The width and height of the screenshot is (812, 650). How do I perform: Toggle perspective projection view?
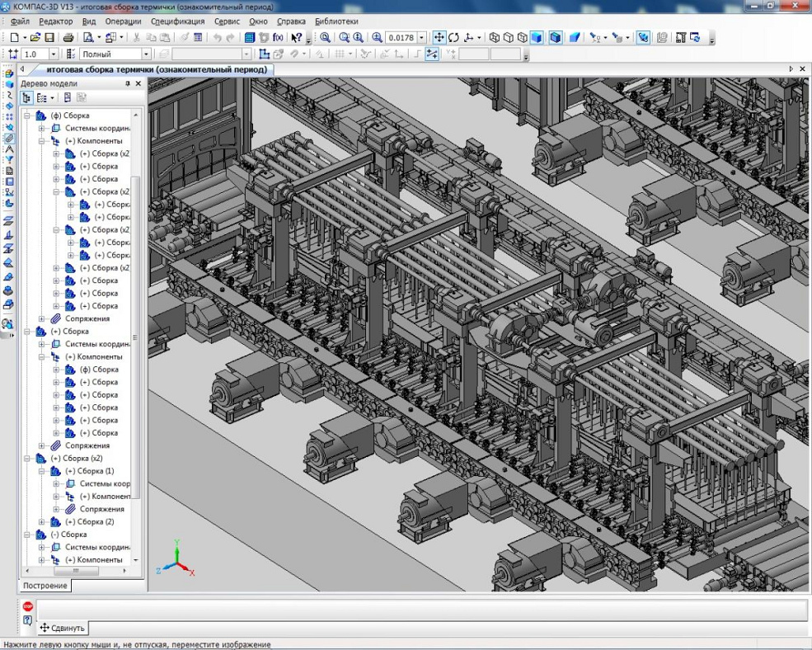click(575, 38)
